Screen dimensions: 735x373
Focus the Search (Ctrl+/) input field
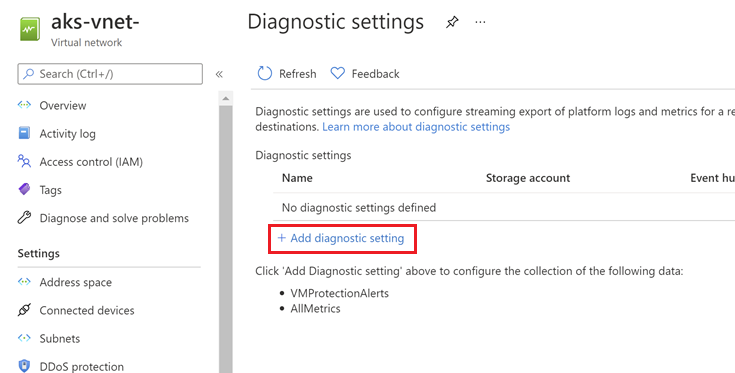point(110,74)
